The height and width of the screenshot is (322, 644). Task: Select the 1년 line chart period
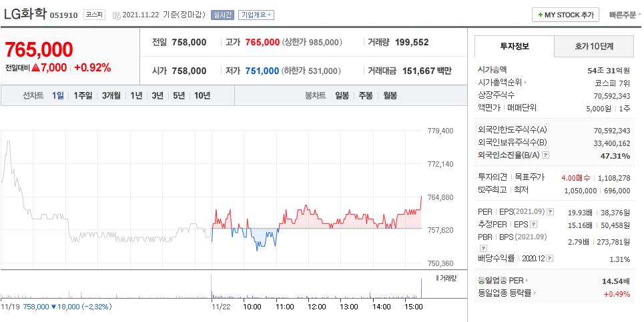pos(136,95)
